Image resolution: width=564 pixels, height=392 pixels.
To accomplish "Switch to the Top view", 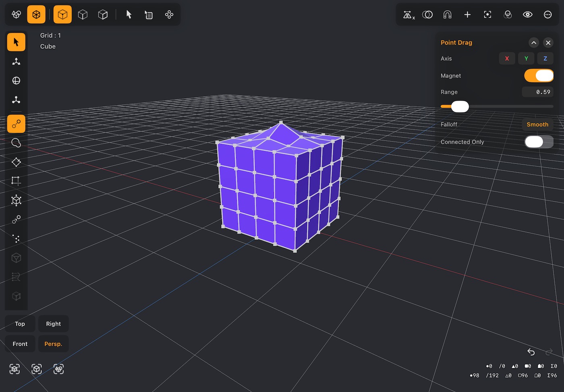I will click(x=20, y=324).
